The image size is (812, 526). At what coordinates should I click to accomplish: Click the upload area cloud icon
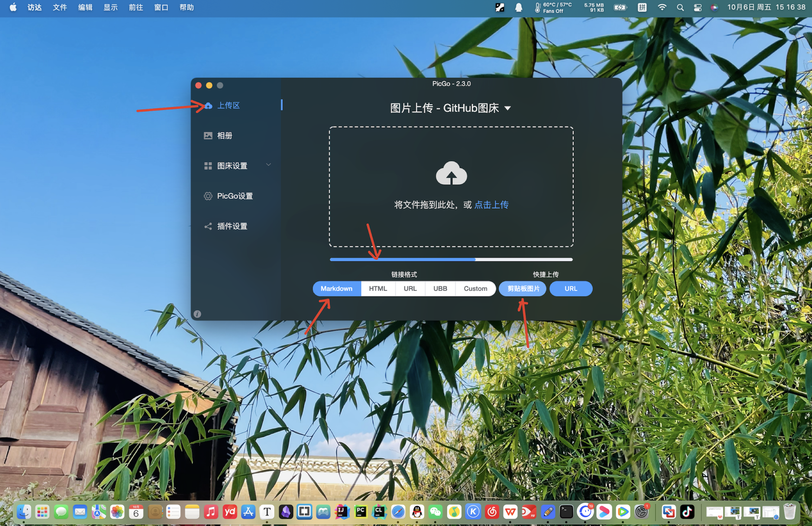[208, 106]
